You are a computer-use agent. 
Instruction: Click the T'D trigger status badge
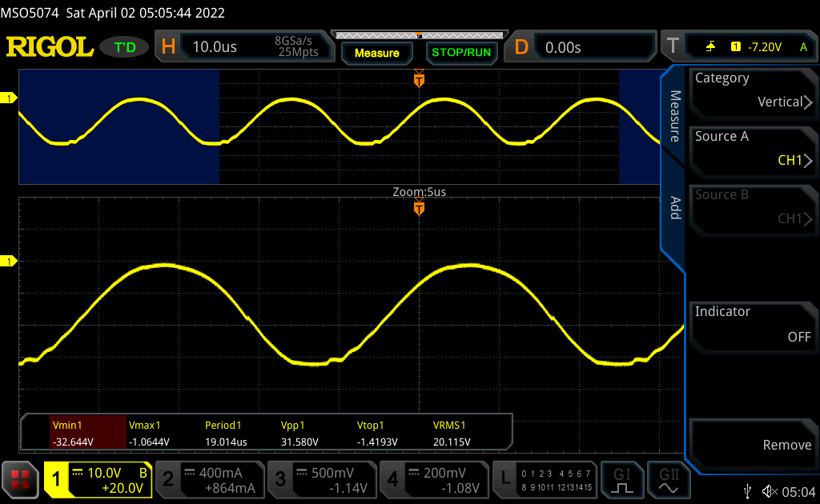coord(125,47)
